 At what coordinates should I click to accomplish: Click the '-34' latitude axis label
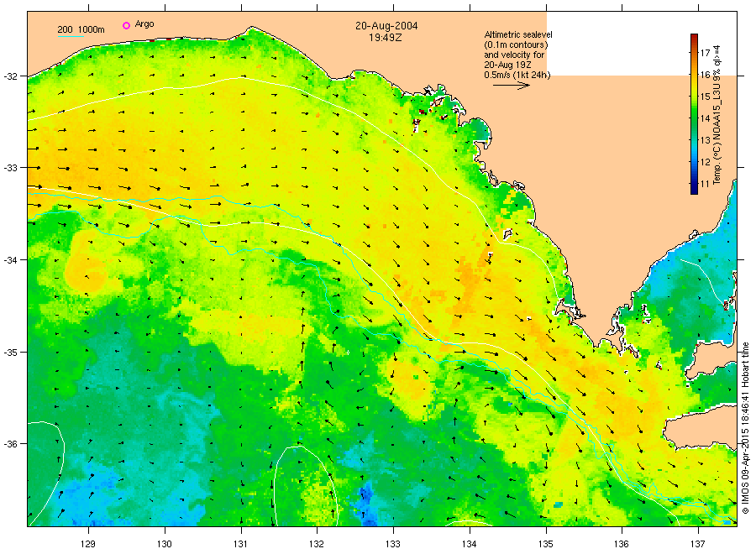coord(10,260)
